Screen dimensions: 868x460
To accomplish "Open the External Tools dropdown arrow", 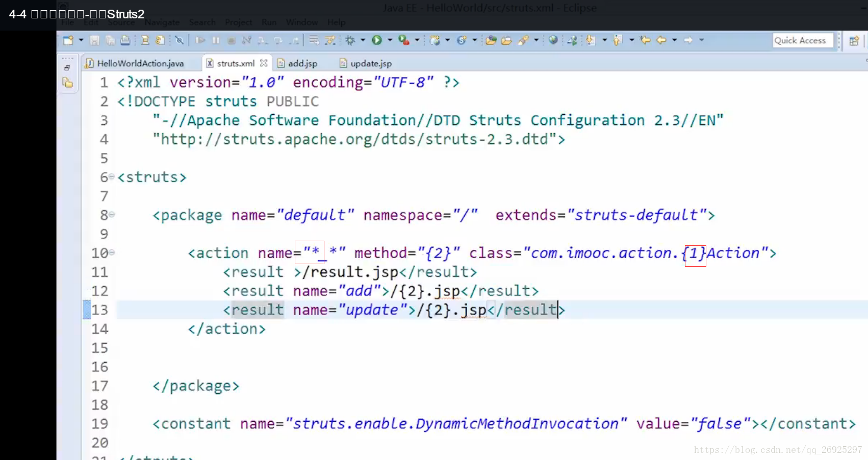I will [417, 40].
